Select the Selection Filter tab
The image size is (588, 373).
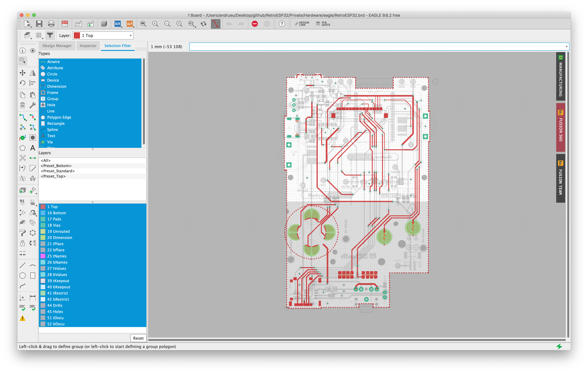pyautogui.click(x=118, y=46)
